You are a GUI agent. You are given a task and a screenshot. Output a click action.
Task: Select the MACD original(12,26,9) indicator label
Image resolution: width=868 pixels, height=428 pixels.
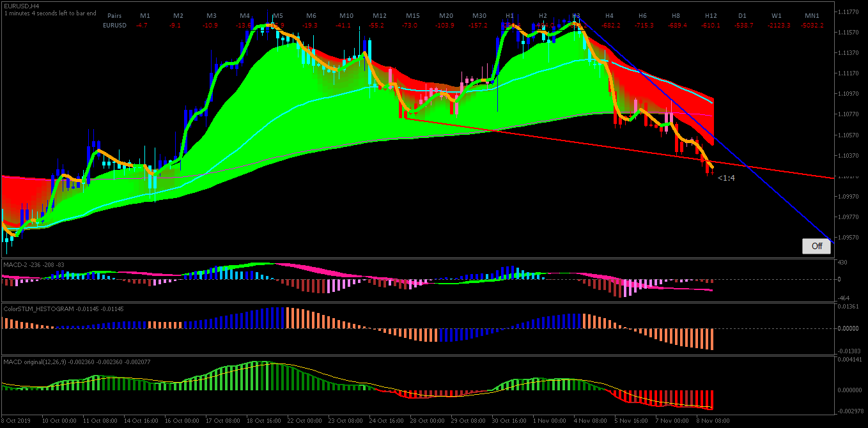click(x=35, y=362)
